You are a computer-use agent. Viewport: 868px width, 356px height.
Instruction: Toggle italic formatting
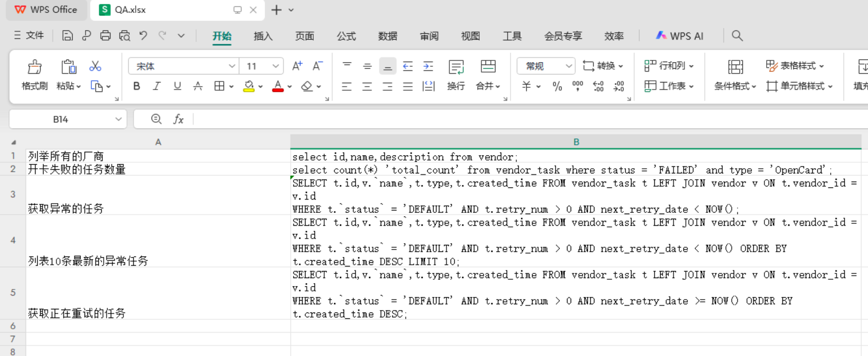156,86
